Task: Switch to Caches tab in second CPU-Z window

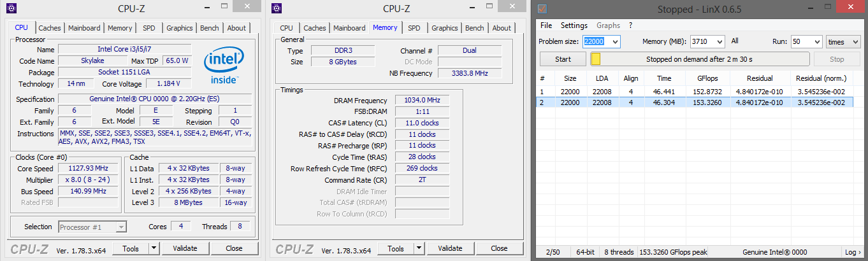Action: [315, 28]
